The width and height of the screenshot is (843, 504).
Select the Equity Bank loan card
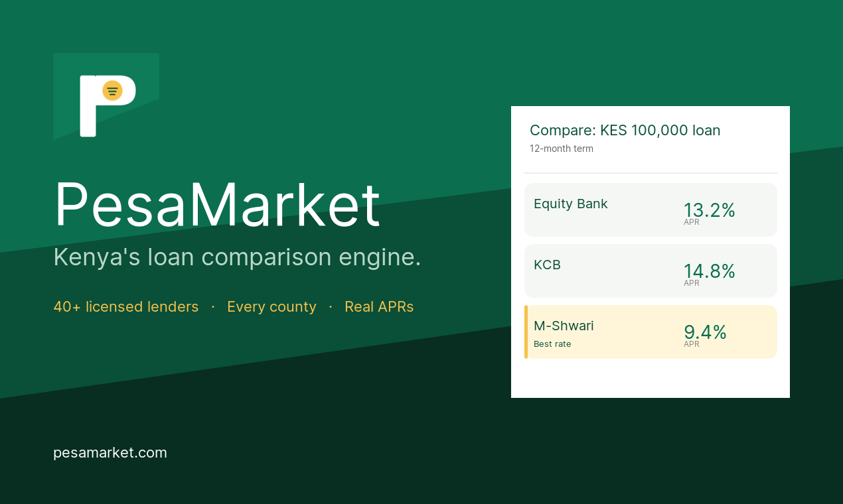click(x=651, y=210)
